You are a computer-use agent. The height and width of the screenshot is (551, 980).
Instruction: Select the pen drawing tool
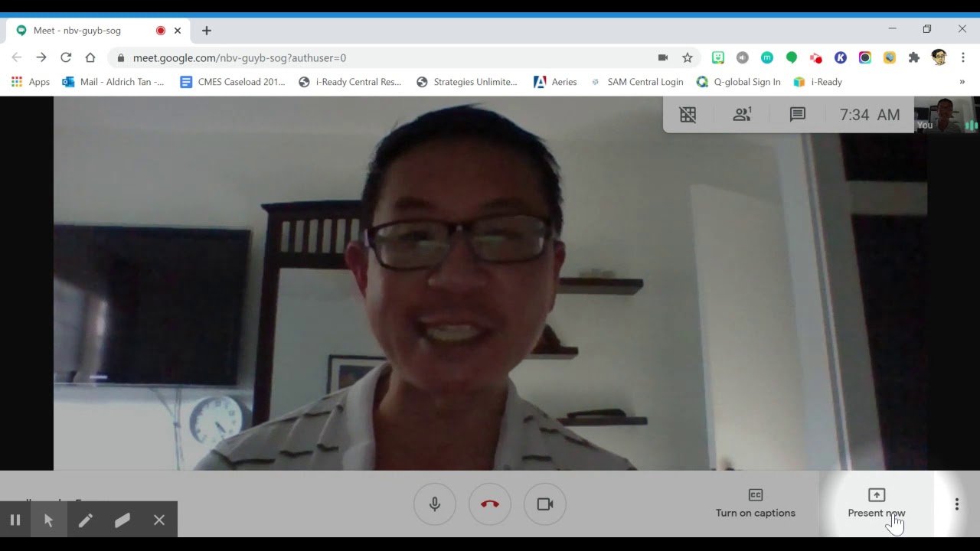click(85, 520)
